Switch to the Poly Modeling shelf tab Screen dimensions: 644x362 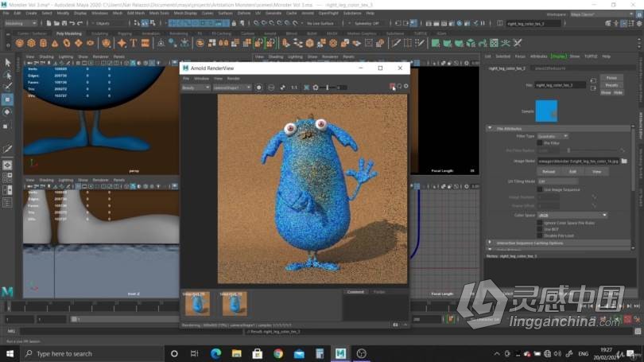point(69,33)
